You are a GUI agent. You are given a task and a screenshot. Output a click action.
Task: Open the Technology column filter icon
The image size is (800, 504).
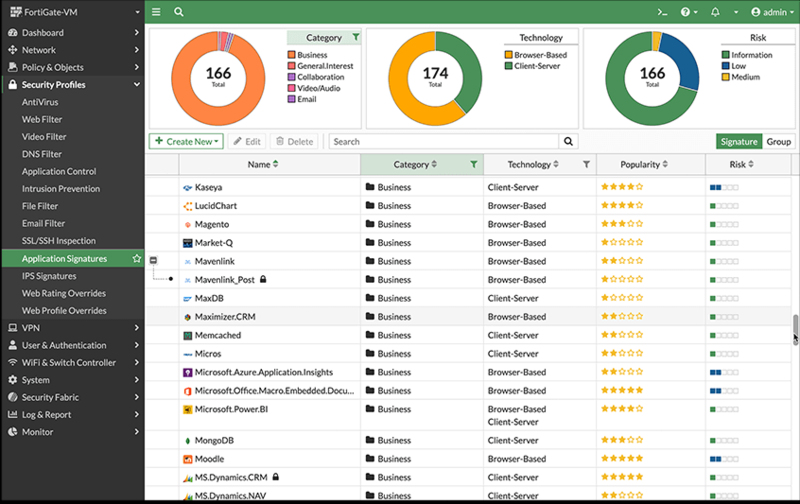[586, 164]
